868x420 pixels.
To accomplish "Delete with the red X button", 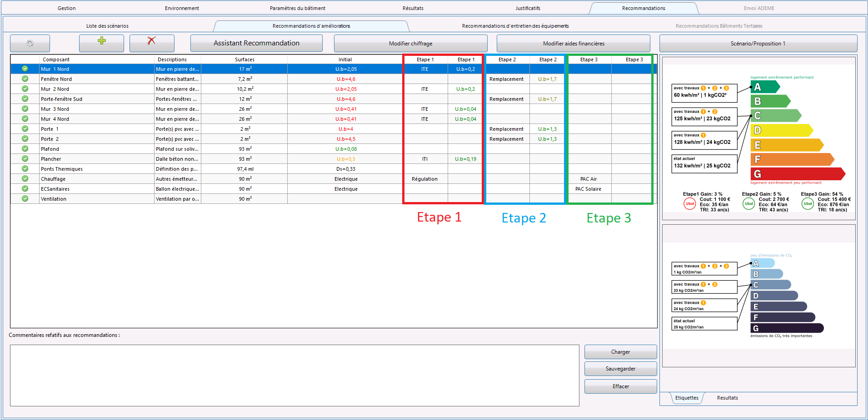I will coord(152,43).
